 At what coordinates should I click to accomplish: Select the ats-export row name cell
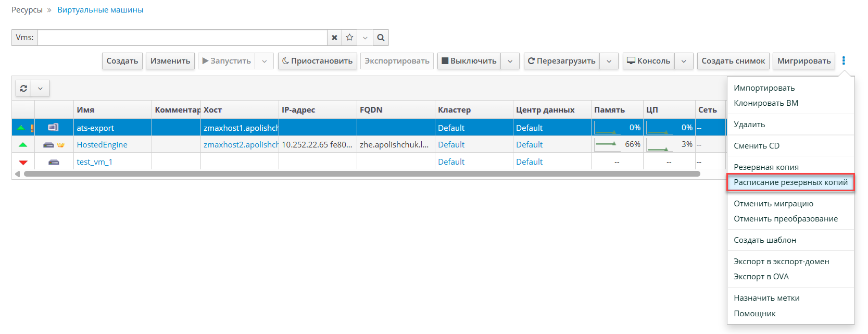click(112, 128)
